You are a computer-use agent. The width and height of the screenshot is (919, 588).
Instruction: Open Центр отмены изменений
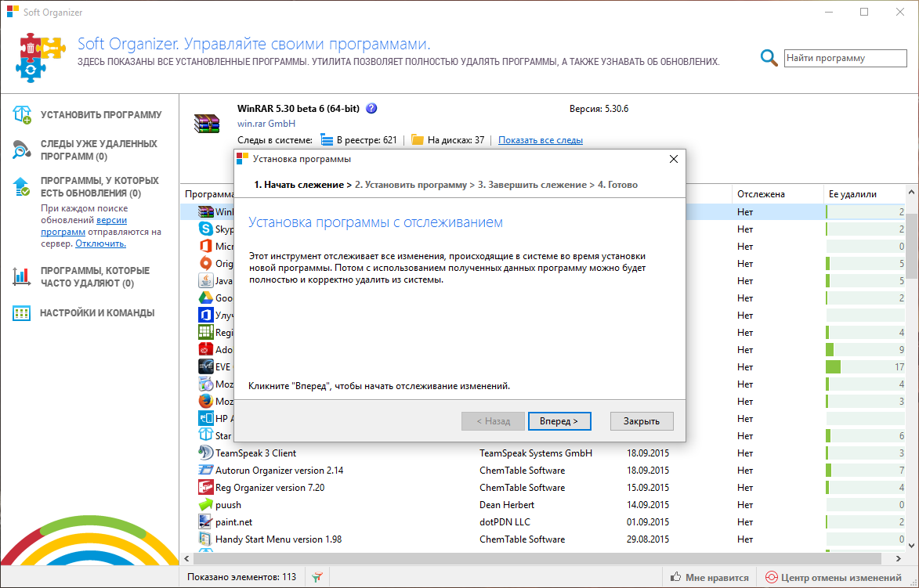[x=834, y=578]
